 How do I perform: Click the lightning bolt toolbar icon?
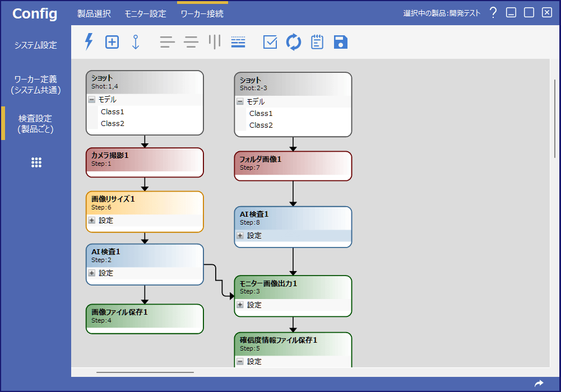click(x=89, y=42)
